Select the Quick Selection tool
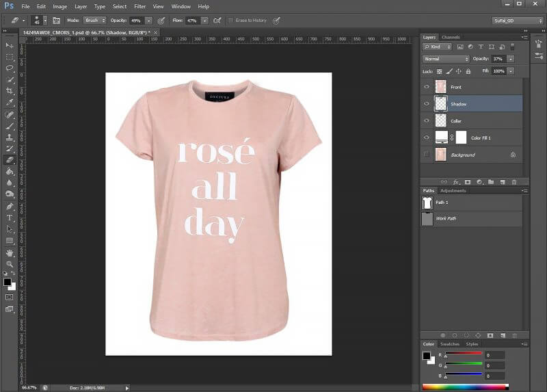547x392 pixels. (x=10, y=79)
